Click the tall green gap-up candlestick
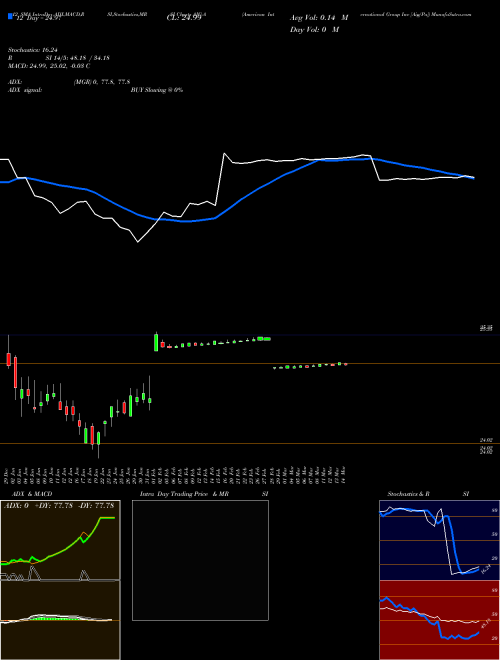Image resolution: width=500 pixels, height=660 pixels. 156,342
